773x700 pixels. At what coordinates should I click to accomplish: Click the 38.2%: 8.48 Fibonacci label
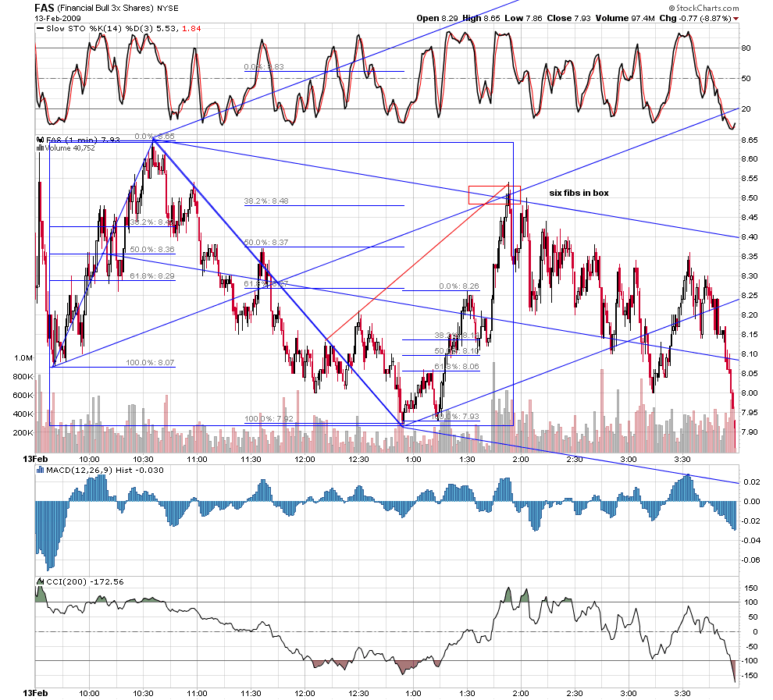coord(266,201)
